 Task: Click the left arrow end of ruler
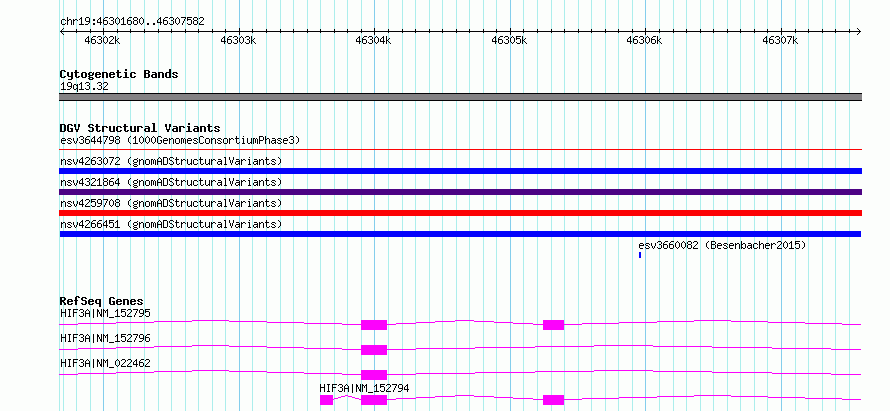coord(62,32)
